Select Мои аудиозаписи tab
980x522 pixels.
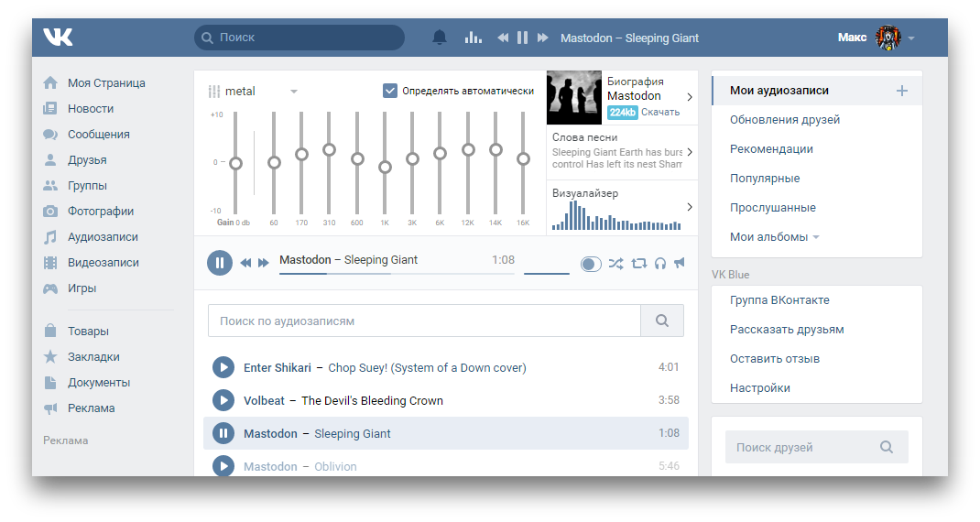pos(817,90)
